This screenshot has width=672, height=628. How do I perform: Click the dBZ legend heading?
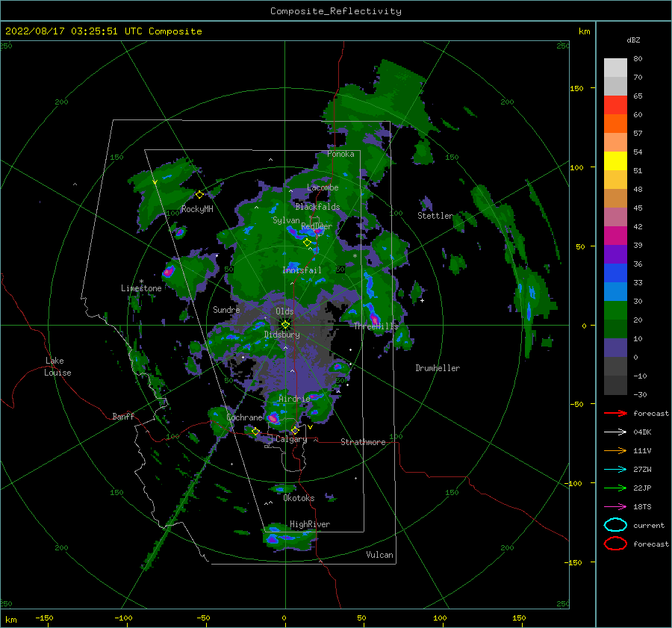pyautogui.click(x=633, y=40)
